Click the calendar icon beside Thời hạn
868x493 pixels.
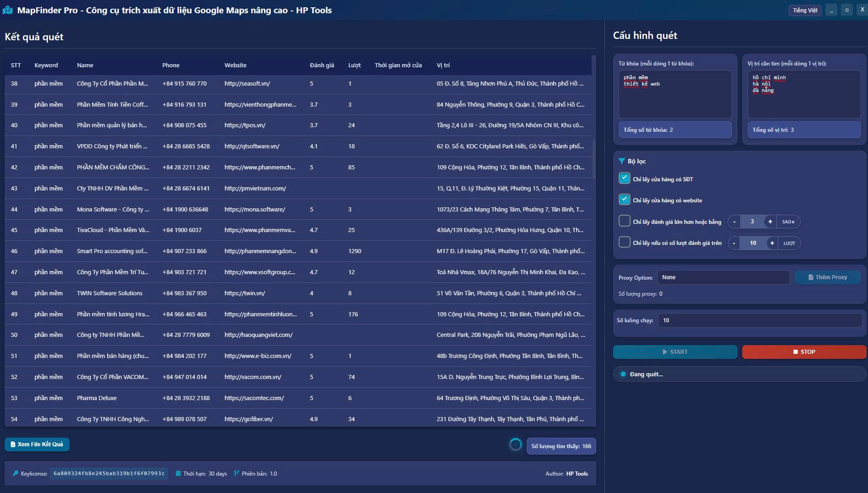click(178, 473)
